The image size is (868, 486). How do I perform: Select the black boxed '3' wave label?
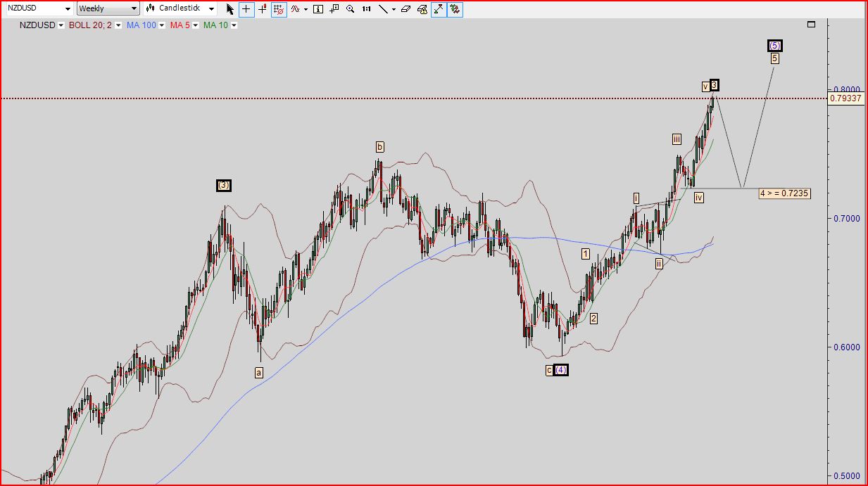click(x=714, y=85)
